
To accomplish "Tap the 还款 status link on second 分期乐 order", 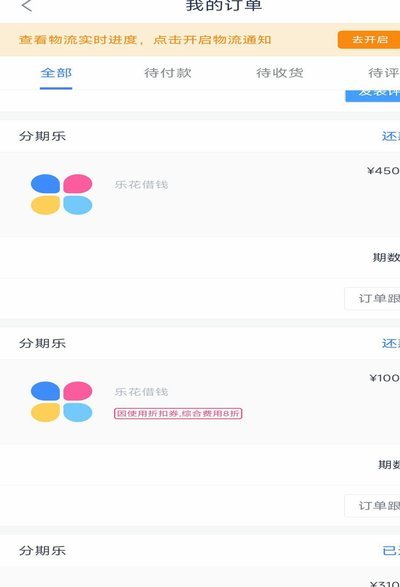I will pos(391,343).
